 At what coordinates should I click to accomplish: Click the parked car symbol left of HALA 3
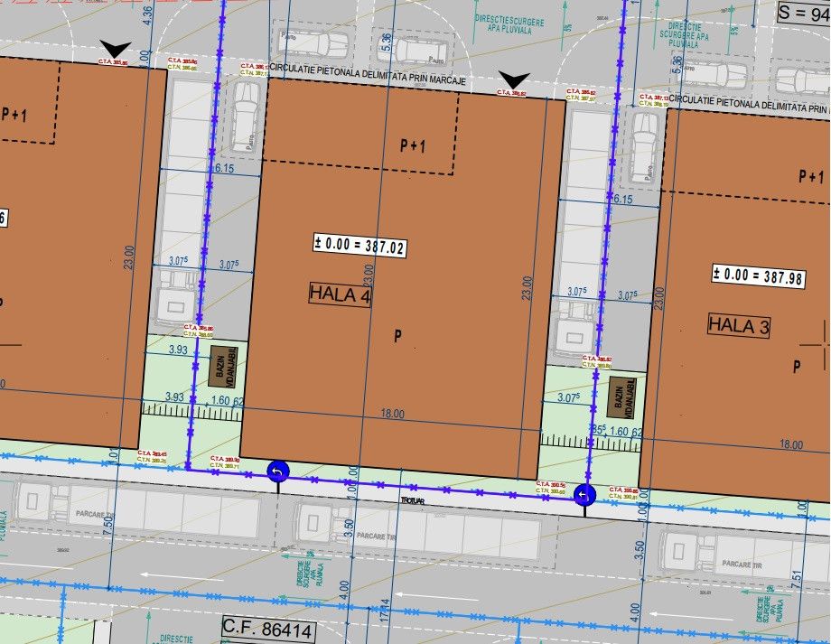[643, 135]
